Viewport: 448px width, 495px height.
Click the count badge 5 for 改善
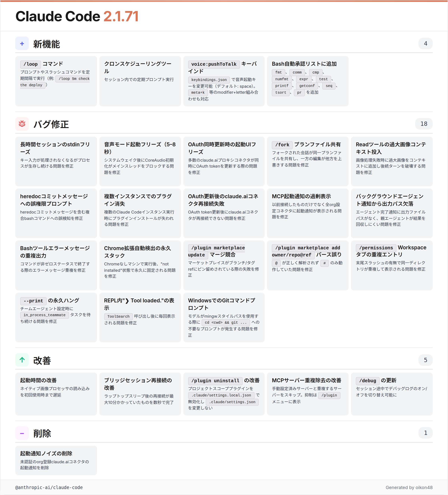point(425,360)
